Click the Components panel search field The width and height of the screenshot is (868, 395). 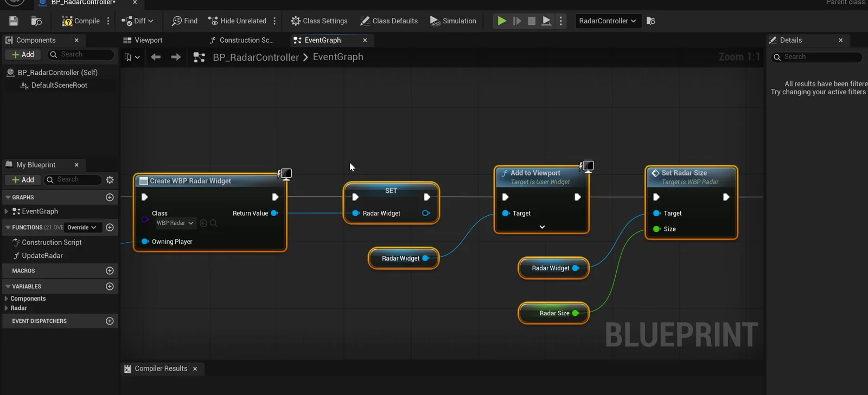(x=81, y=55)
